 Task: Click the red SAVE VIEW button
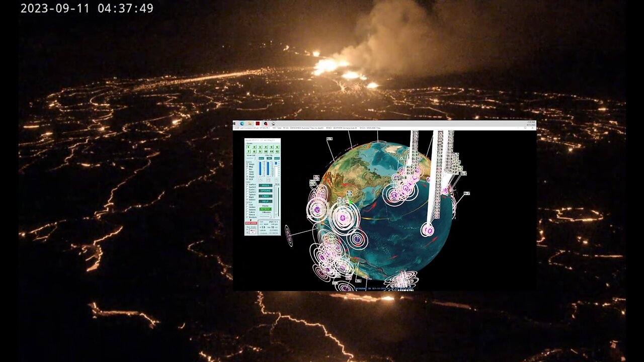coord(251,223)
